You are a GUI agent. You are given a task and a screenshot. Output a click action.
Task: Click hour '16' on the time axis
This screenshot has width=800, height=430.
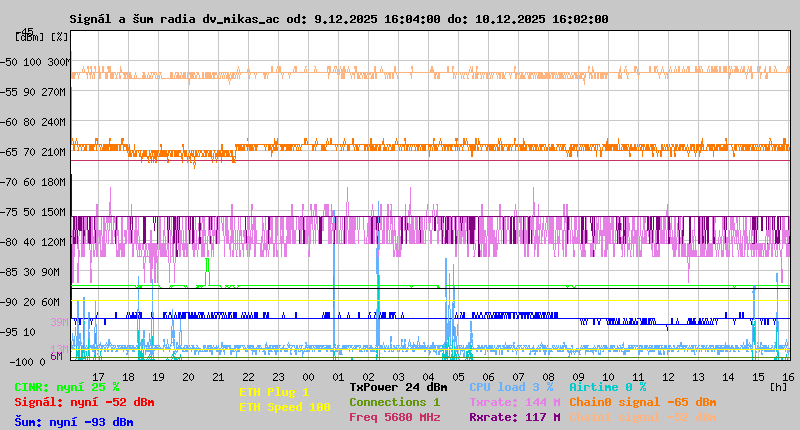coord(789,377)
